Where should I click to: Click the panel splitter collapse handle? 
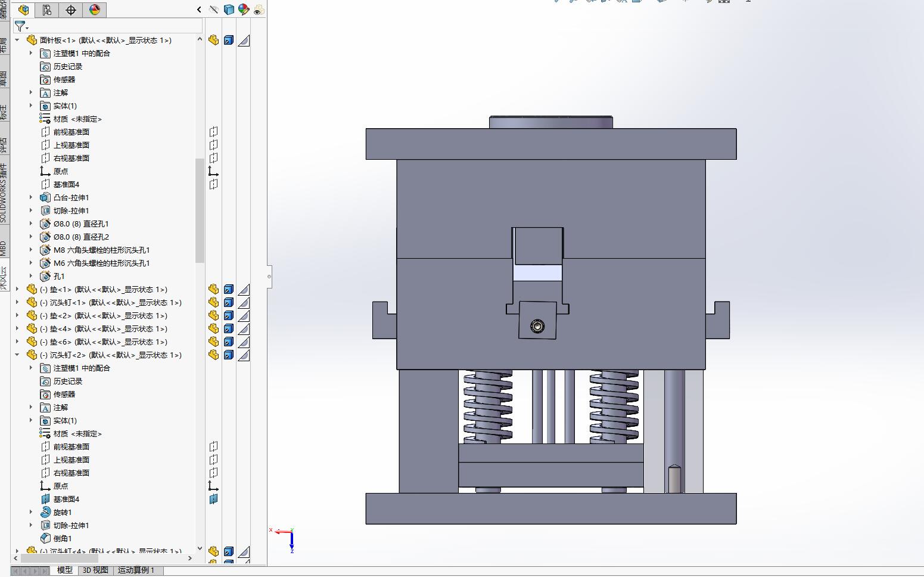(269, 277)
